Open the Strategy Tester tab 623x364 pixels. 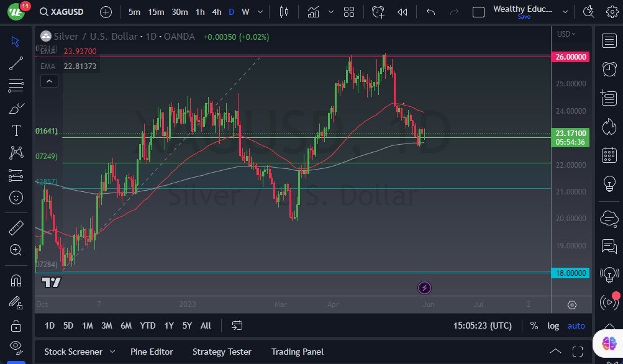point(222,352)
